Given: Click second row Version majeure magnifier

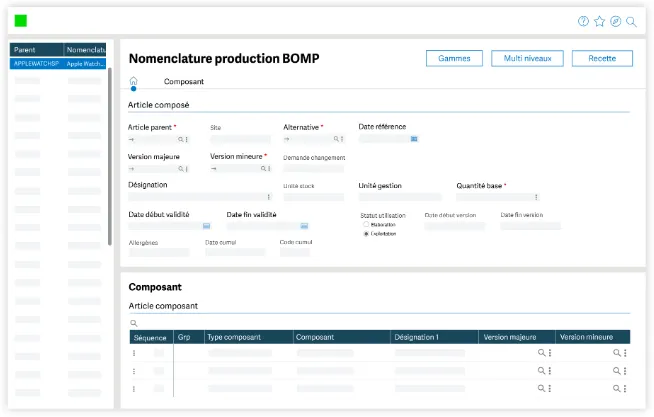Looking at the screenshot, I should 541,370.
